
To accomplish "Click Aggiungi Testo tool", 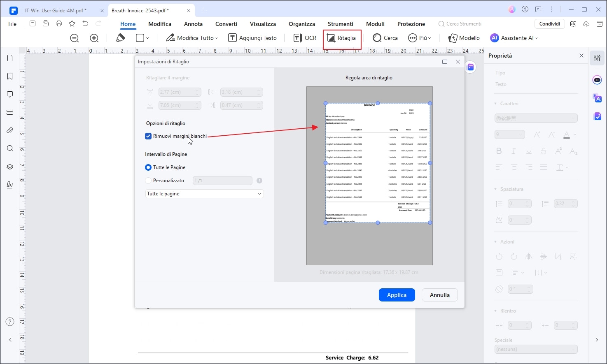I will pos(253,38).
